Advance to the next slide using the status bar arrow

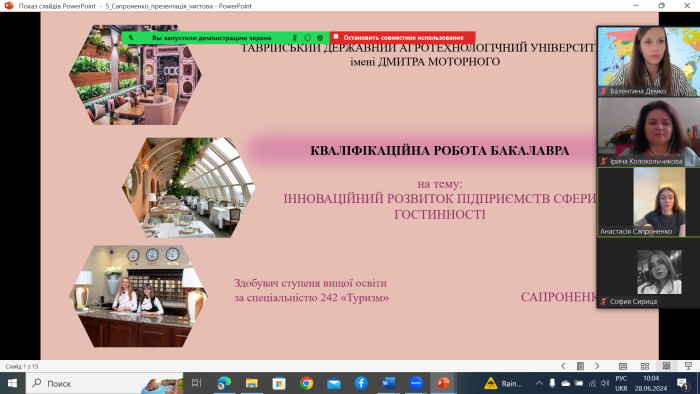(597, 366)
